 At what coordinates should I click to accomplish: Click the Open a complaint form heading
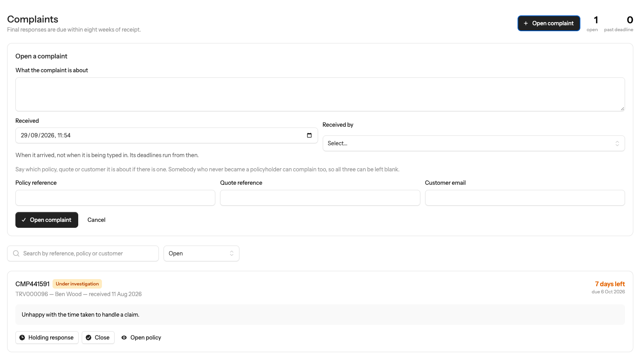click(41, 56)
